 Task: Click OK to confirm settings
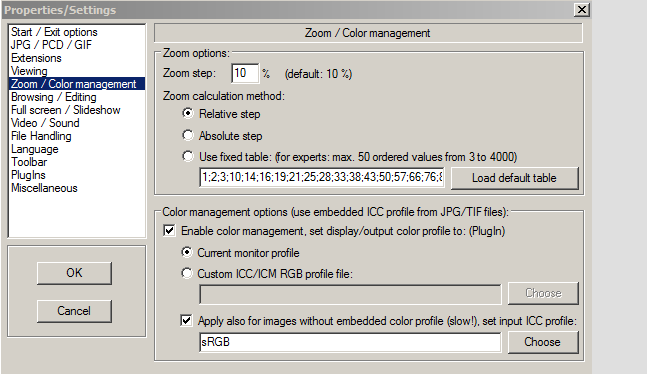point(74,273)
